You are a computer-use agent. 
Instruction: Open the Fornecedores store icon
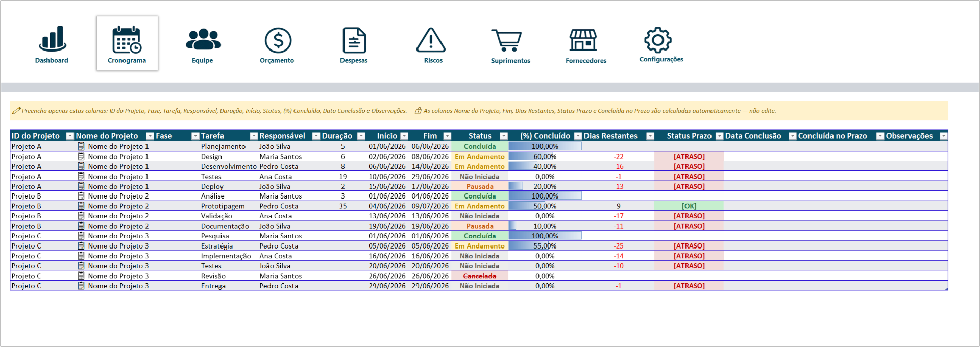point(583,40)
